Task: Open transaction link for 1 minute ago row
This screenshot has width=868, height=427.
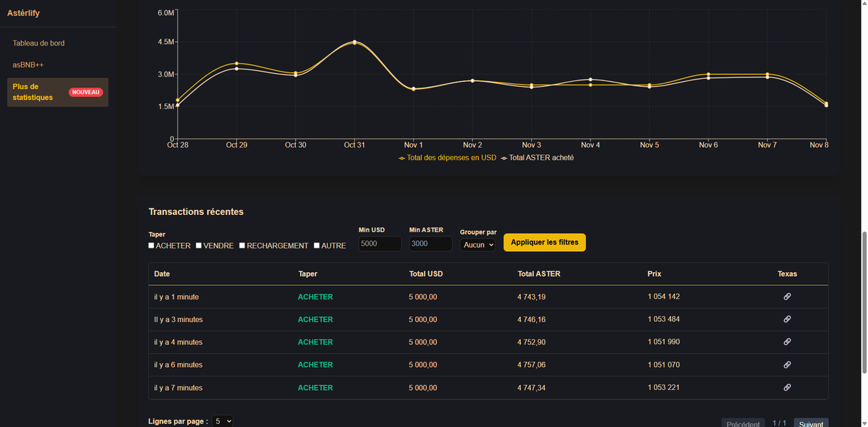Action: click(x=787, y=297)
